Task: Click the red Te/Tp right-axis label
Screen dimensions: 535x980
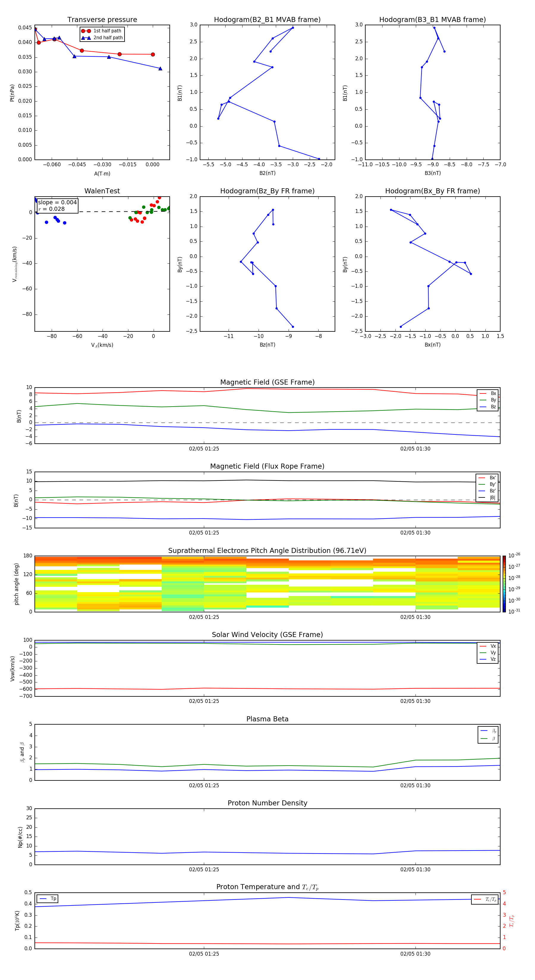Action: click(512, 921)
